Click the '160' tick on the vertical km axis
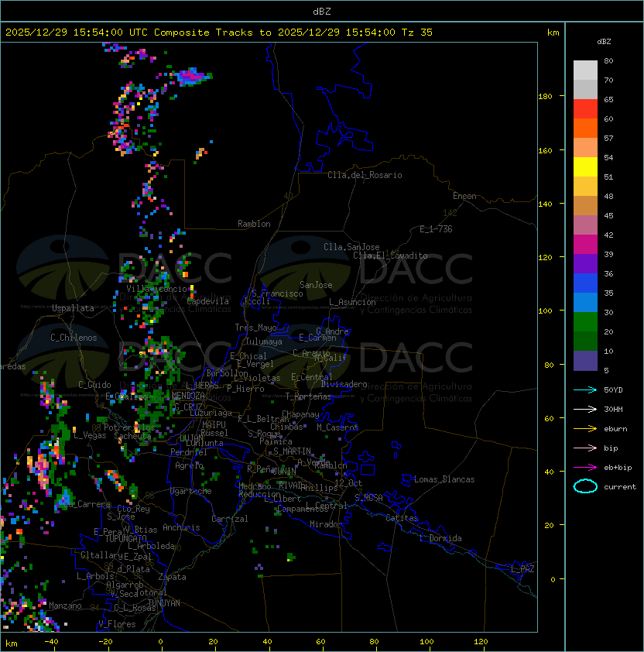The width and height of the screenshot is (644, 652). point(545,150)
